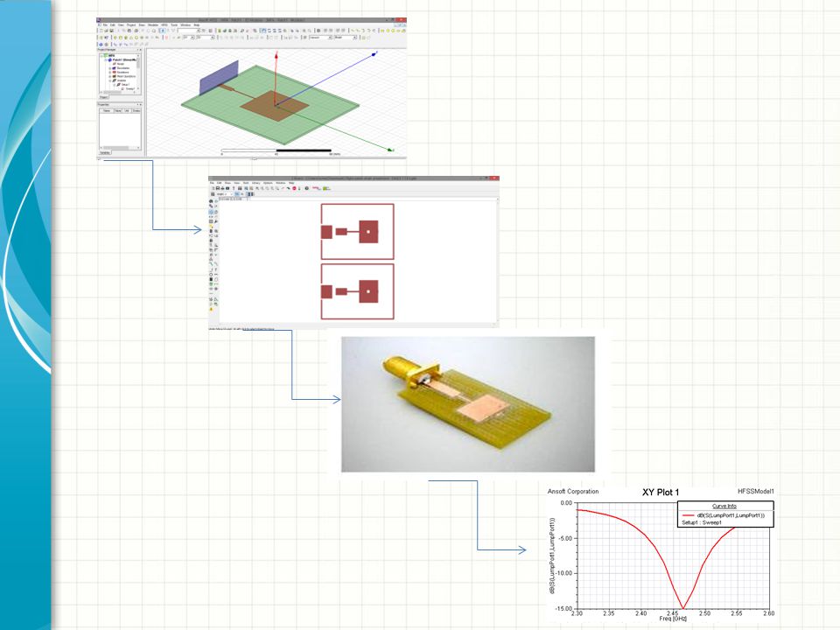840x630 pixels.
Task: Click the Go icon in Eagle toolbar
Action: (299, 188)
